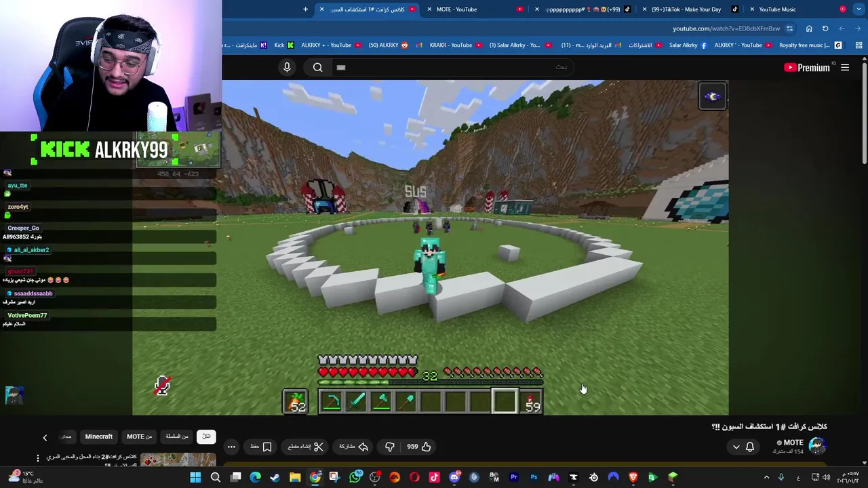This screenshot has height=488, width=868.
Task: Show hidden system tray icons chevron
Action: click(x=767, y=478)
